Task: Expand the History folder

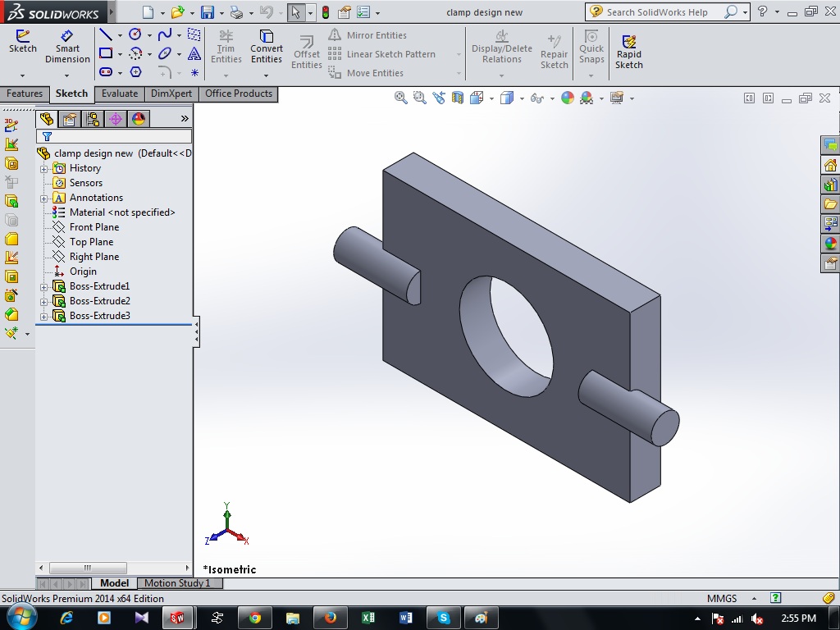Action: coord(44,169)
